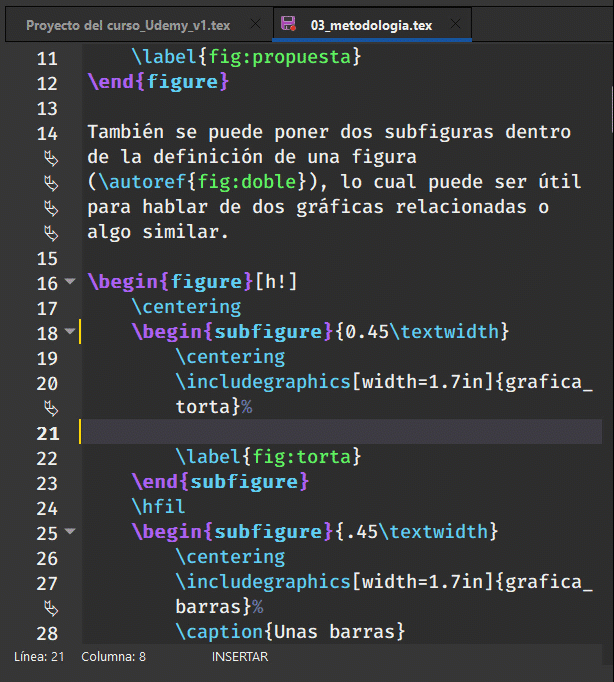Fold the subfigure block at line 18
This screenshot has height=682, width=614.
[70, 332]
